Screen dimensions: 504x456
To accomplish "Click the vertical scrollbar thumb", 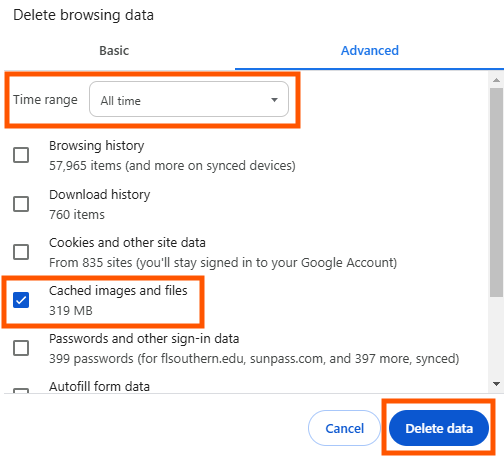I will coord(496,192).
